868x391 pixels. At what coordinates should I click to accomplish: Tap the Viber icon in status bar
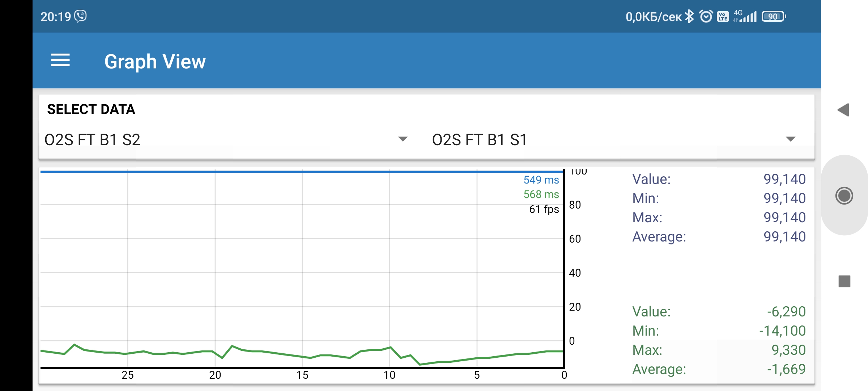(x=80, y=16)
